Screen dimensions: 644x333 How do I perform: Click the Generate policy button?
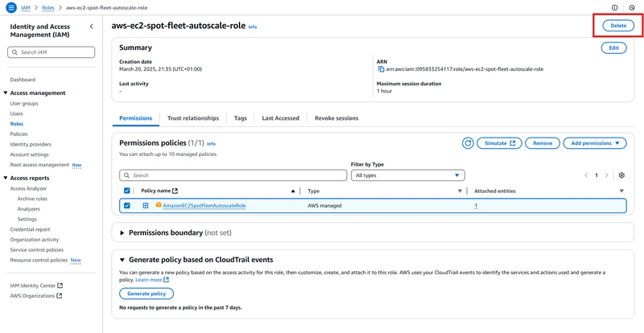(x=147, y=294)
